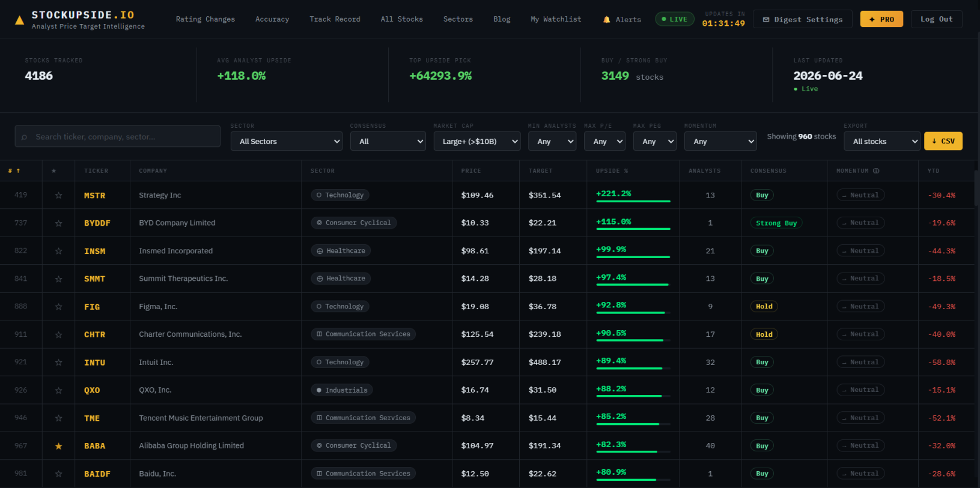This screenshot has height=488, width=980.
Task: Click Log Out
Action: click(936, 19)
